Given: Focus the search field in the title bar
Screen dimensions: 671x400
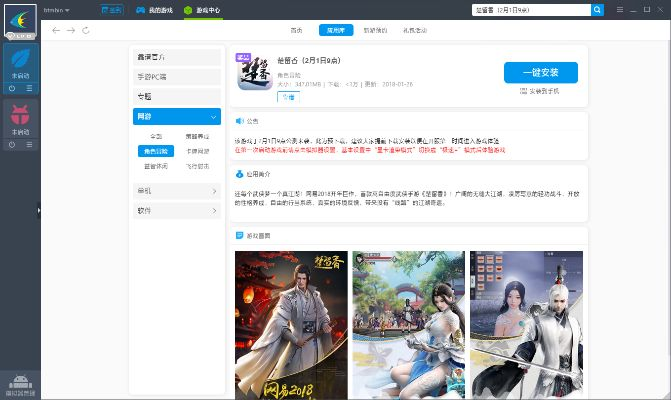Looking at the screenshot, I should coord(531,10).
